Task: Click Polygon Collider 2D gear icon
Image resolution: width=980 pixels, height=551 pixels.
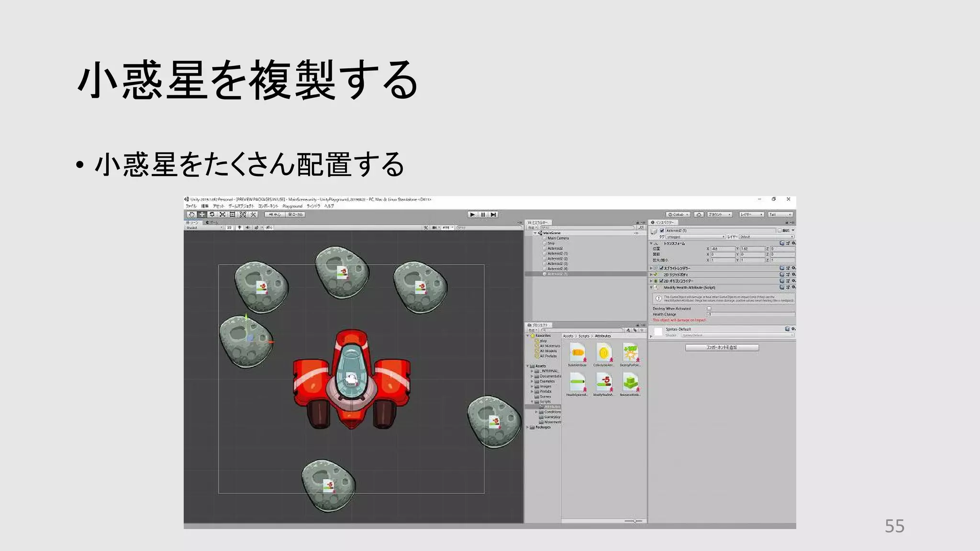Action: [x=793, y=281]
